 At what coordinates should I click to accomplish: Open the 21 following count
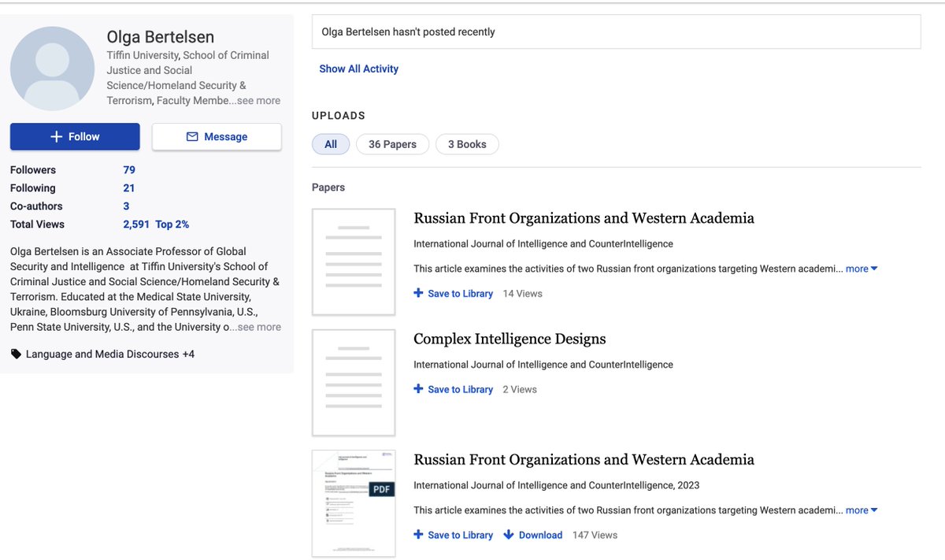click(129, 188)
